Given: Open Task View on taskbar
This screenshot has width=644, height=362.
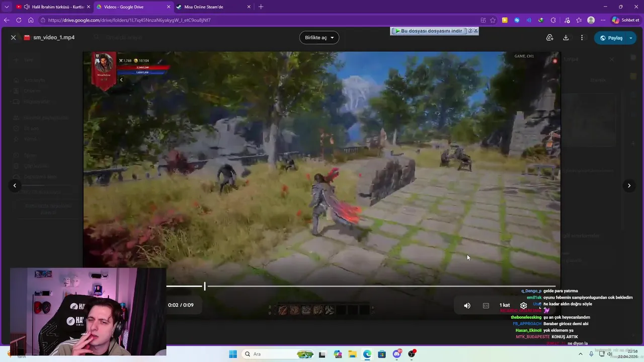Looking at the screenshot, I should pyautogui.click(x=322, y=354).
